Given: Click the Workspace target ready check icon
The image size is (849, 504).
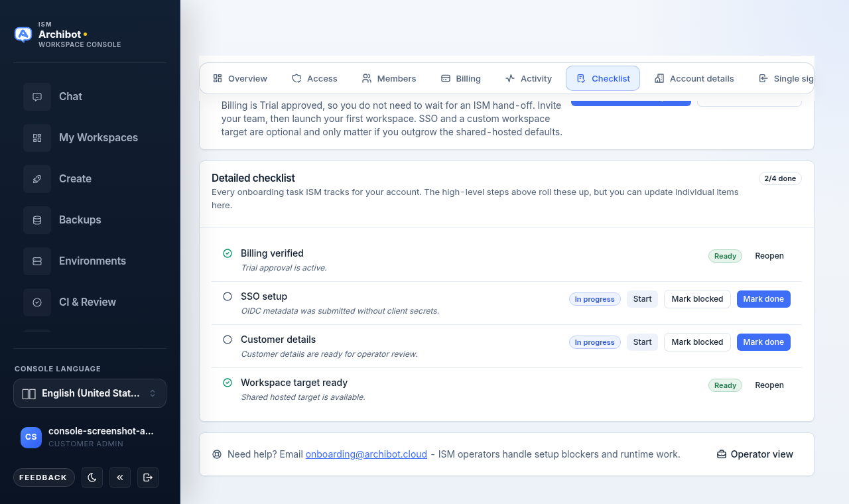Looking at the screenshot, I should click(x=228, y=383).
